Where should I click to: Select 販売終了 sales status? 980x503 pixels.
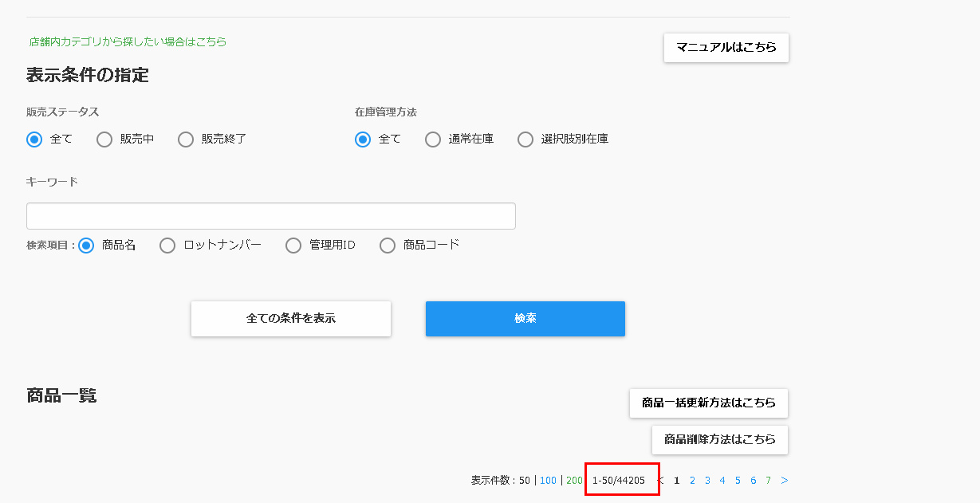click(186, 140)
